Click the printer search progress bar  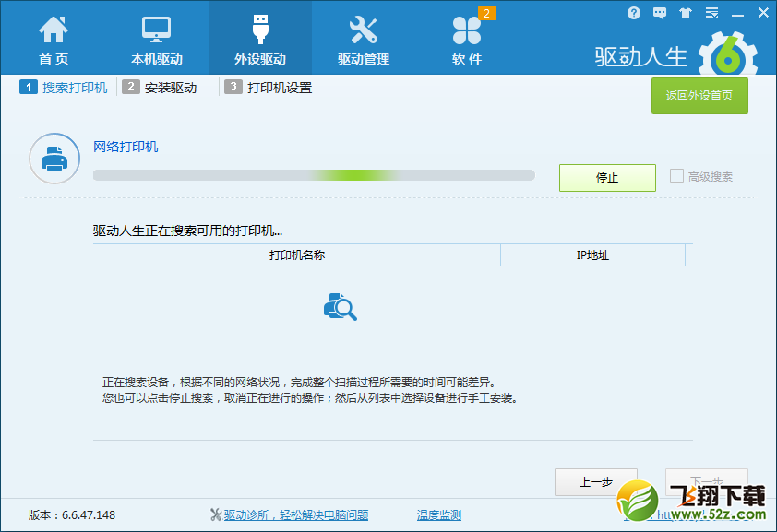point(314,175)
